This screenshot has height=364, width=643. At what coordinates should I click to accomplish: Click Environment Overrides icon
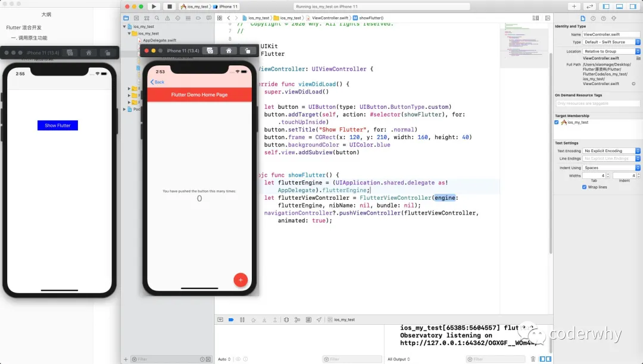coord(308,320)
